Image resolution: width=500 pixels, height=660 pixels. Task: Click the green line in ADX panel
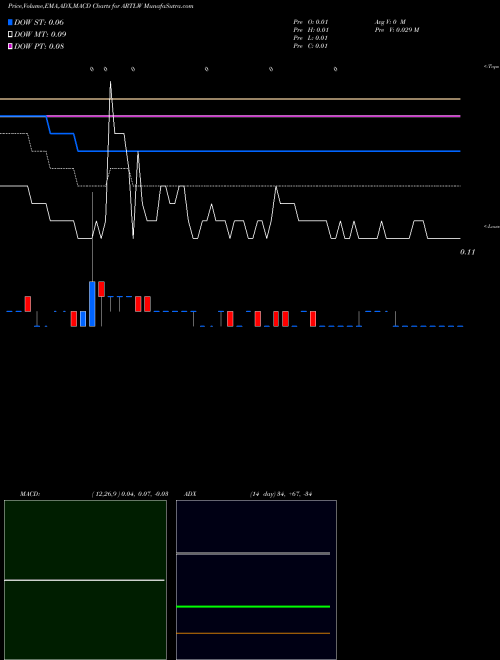(253, 607)
